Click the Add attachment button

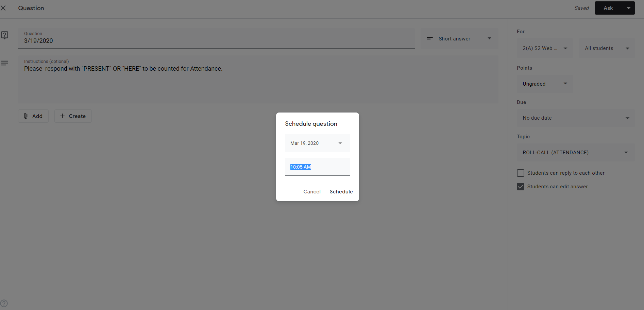click(33, 116)
